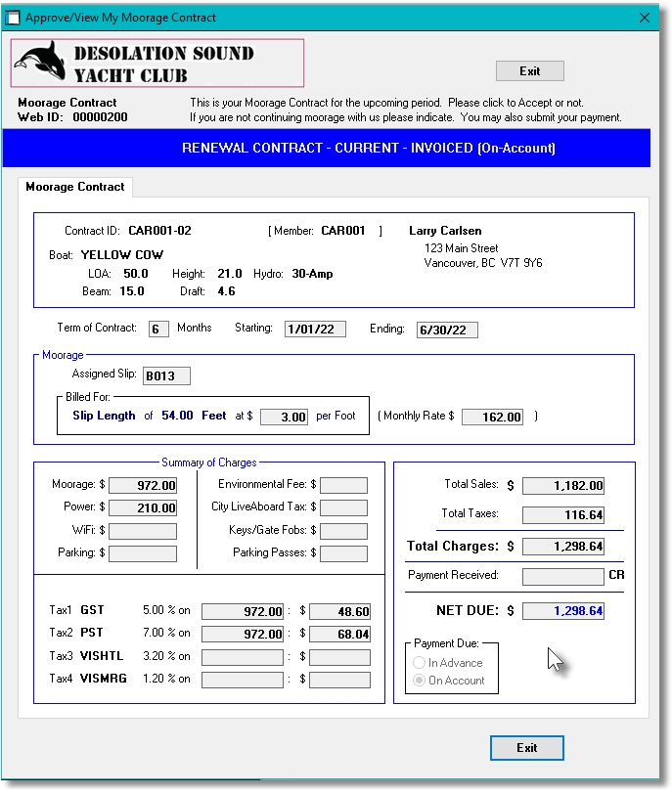
Task: Click the VISMRG tax amount field
Action: (340, 680)
